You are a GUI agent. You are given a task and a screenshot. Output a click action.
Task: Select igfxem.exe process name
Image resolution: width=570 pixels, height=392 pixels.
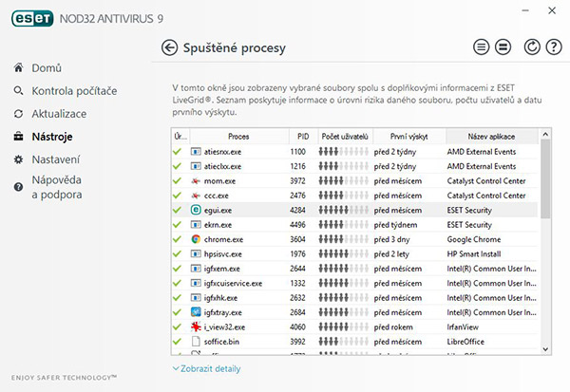[221, 269]
